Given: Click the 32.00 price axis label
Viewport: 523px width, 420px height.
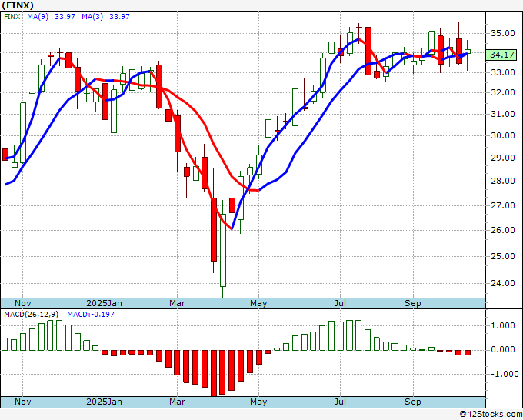Looking at the screenshot, I should point(503,92).
